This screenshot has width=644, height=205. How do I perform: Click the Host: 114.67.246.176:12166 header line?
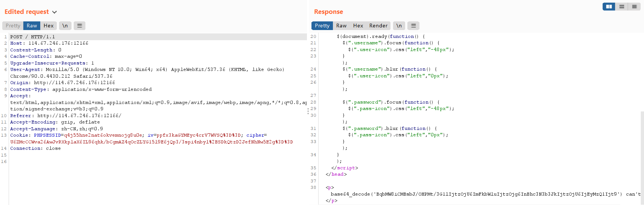click(49, 43)
